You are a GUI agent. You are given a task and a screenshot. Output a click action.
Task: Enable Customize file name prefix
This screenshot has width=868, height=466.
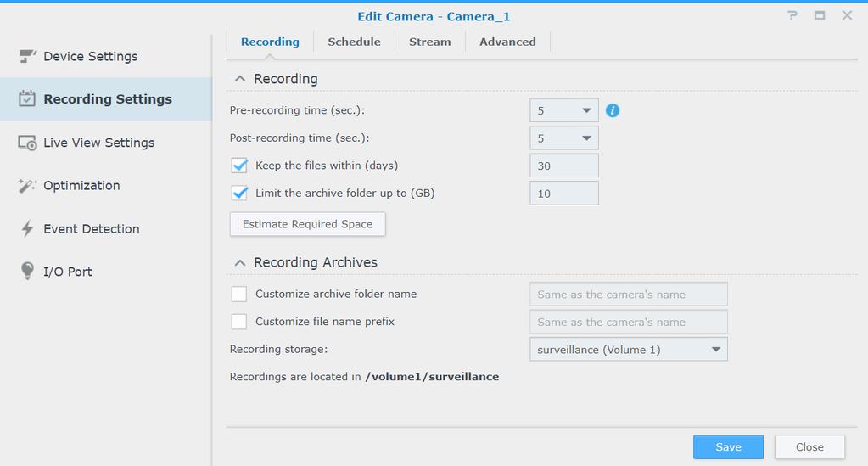239,322
